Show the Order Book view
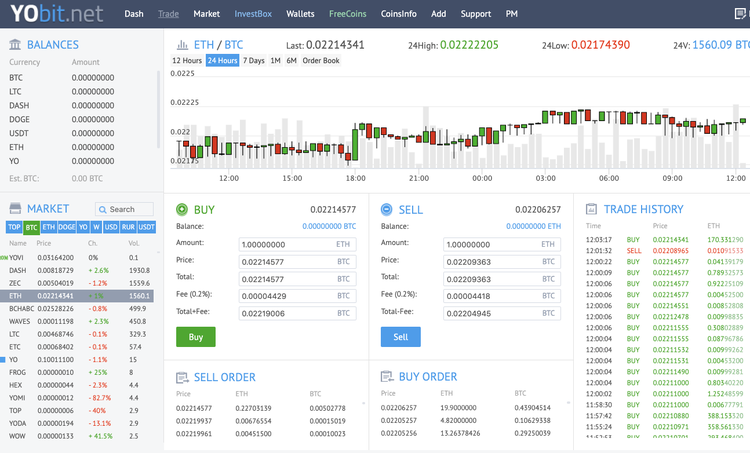 click(321, 60)
